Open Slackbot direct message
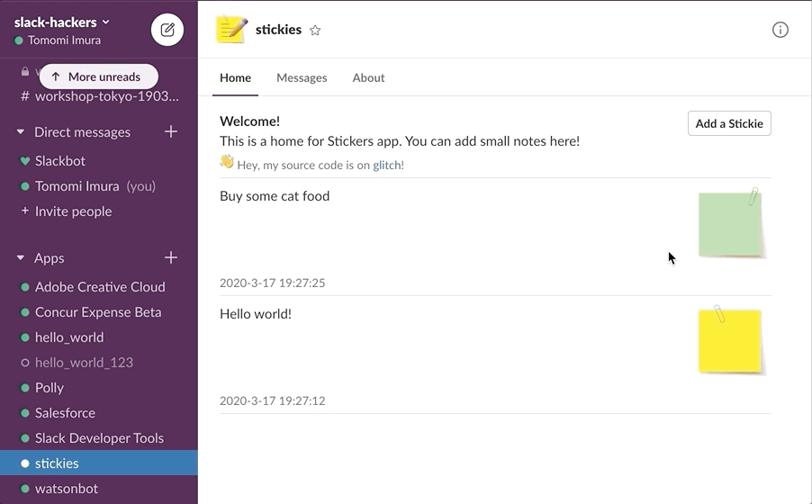The height and width of the screenshot is (504, 812). coord(59,161)
